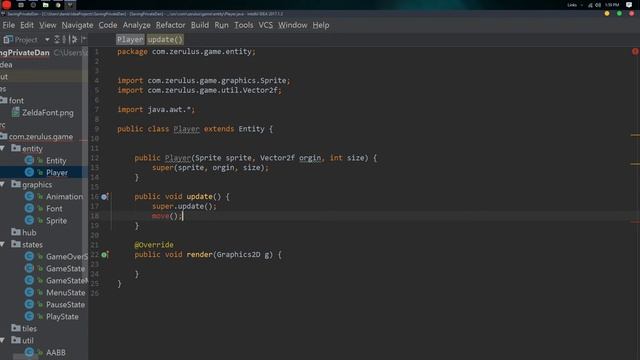
Task: Click the red record button in top-left
Action: [x=7, y=5]
